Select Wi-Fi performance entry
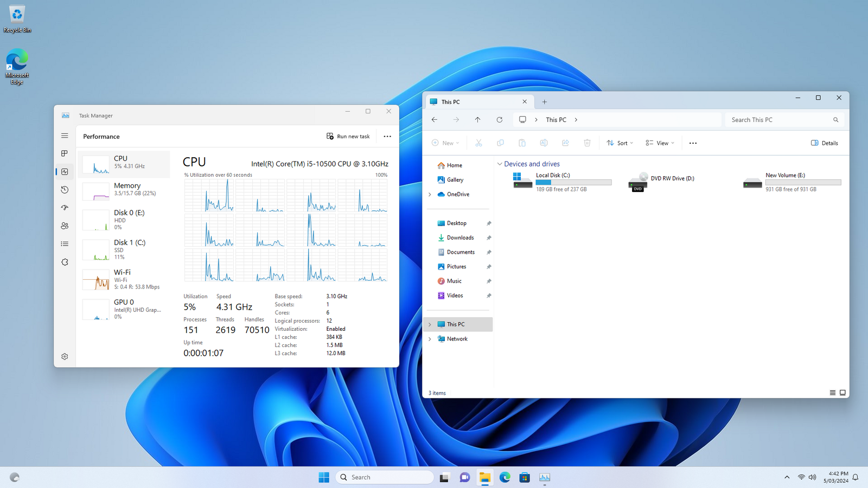 tap(124, 279)
